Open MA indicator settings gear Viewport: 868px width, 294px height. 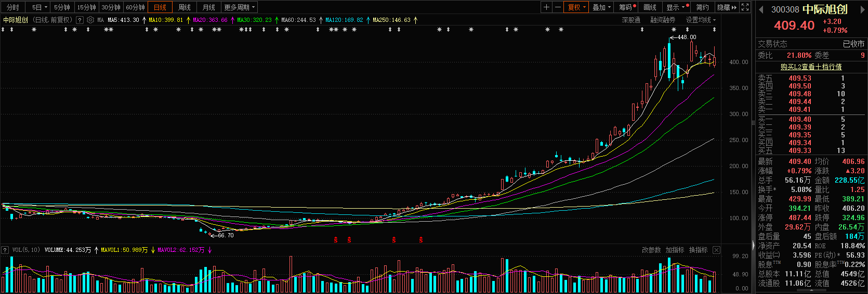point(90,20)
